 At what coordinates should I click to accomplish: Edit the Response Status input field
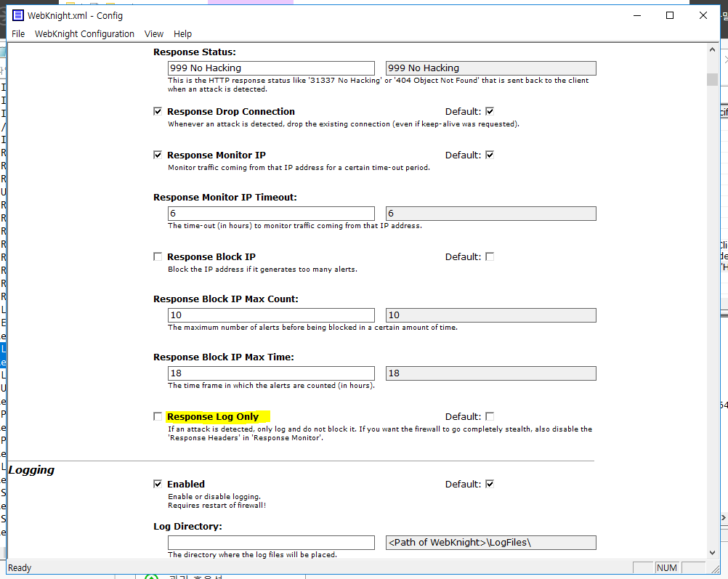271,68
